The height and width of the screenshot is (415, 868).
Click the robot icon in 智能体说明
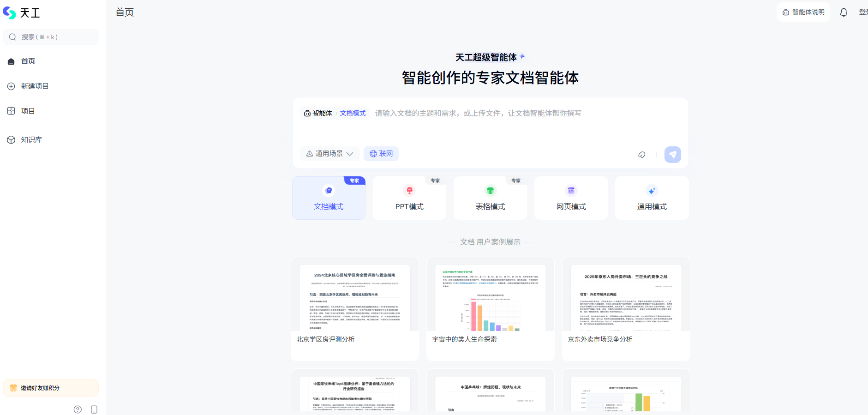coord(786,12)
